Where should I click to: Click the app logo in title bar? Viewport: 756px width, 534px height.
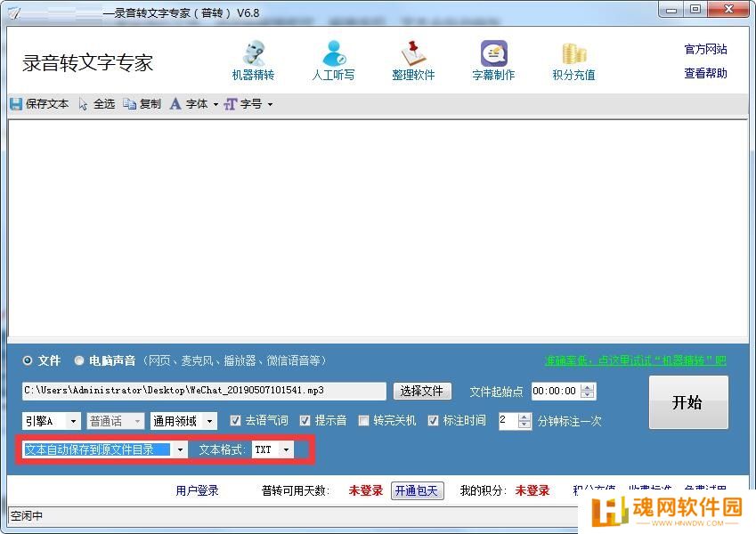[x=13, y=12]
